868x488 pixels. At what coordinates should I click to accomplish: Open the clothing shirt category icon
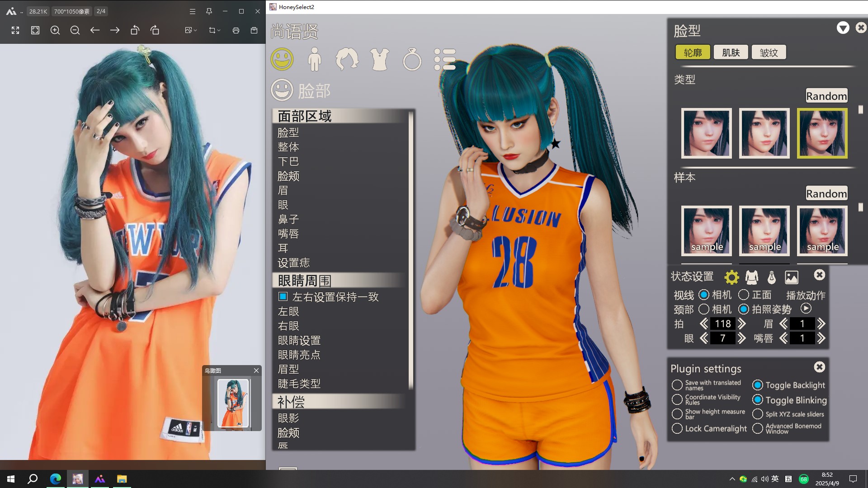(x=379, y=59)
